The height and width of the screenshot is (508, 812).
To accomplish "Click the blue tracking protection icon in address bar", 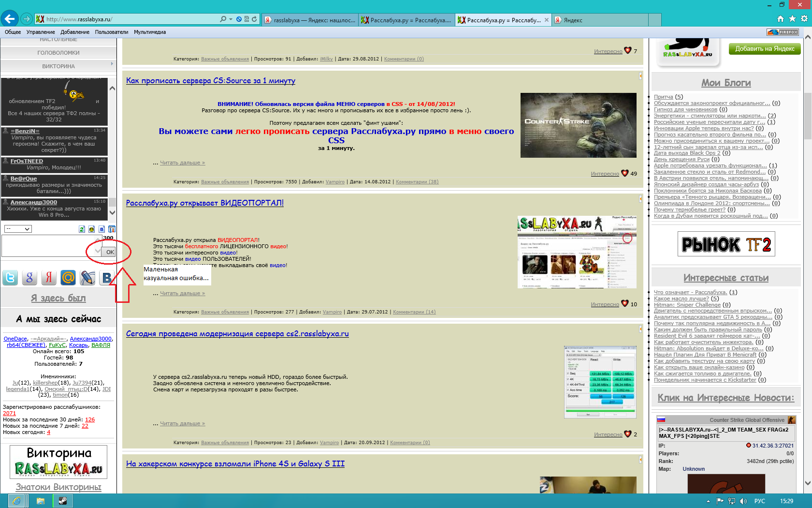I will tap(239, 19).
